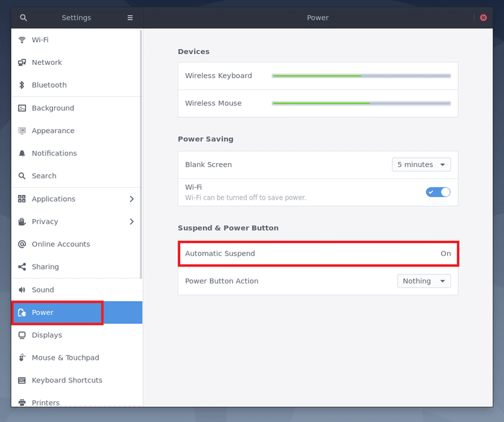Select the Displays monitor icon
504x422 pixels.
tap(22, 335)
